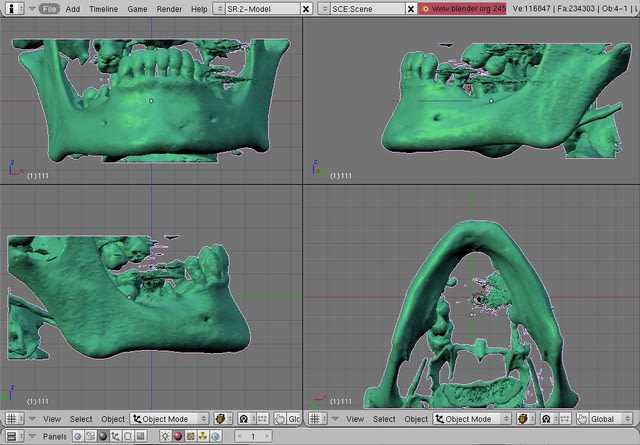Switch to the Shading context sphere button
The width and height of the screenshot is (640, 445).
coord(103,436)
